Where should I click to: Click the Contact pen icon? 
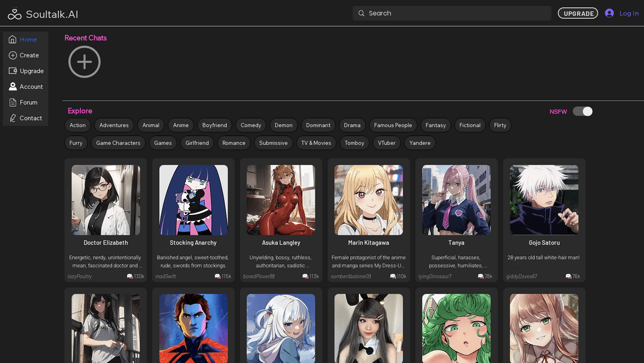coord(13,118)
